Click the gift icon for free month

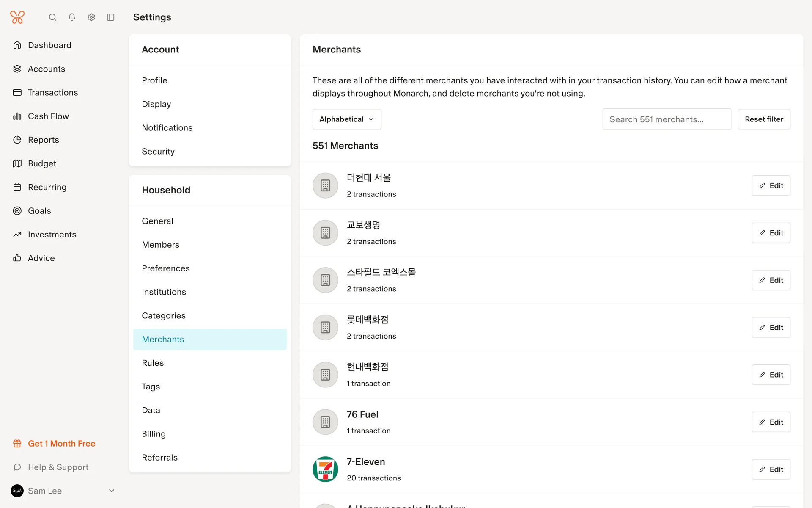click(x=17, y=444)
